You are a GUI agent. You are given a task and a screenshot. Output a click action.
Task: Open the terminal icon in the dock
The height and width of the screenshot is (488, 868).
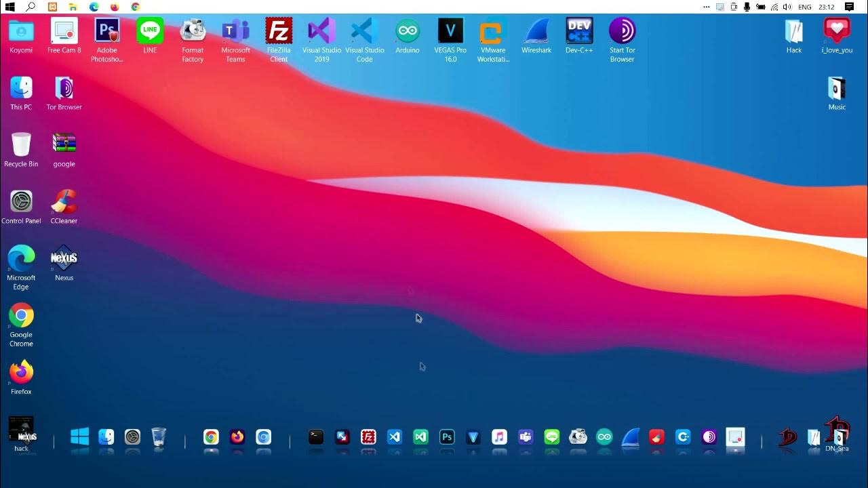tap(316, 437)
